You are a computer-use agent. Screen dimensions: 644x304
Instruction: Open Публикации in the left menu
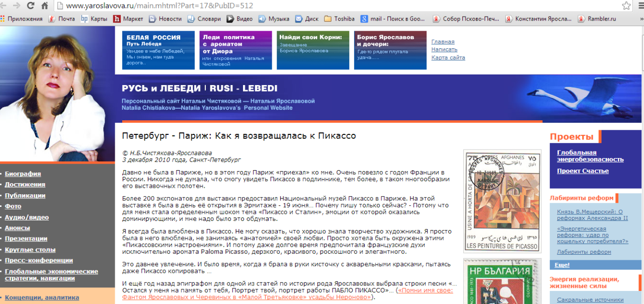tap(25, 195)
